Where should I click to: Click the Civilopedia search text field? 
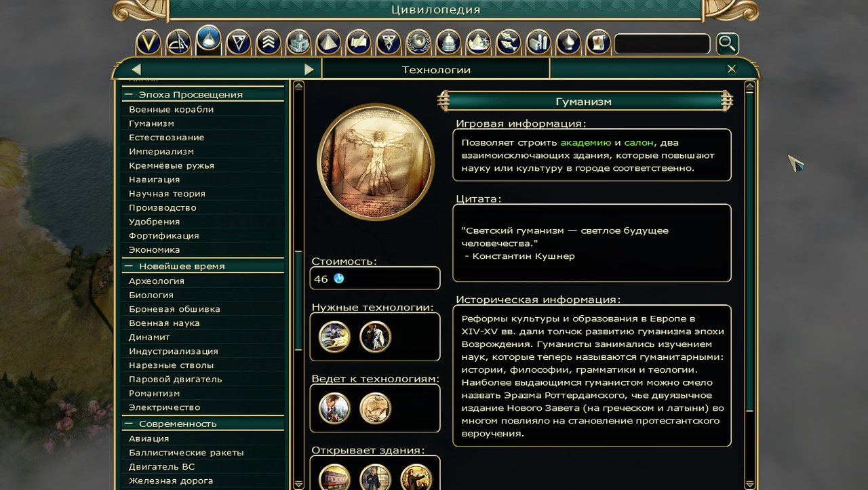(x=662, y=44)
